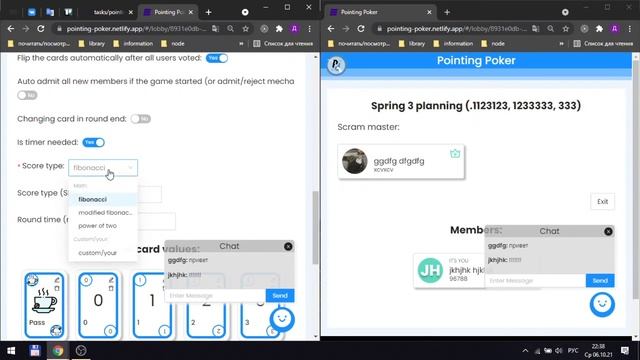The width and height of the screenshot is (640, 360).
Task: Click Send in the left window chat
Action: click(280, 296)
